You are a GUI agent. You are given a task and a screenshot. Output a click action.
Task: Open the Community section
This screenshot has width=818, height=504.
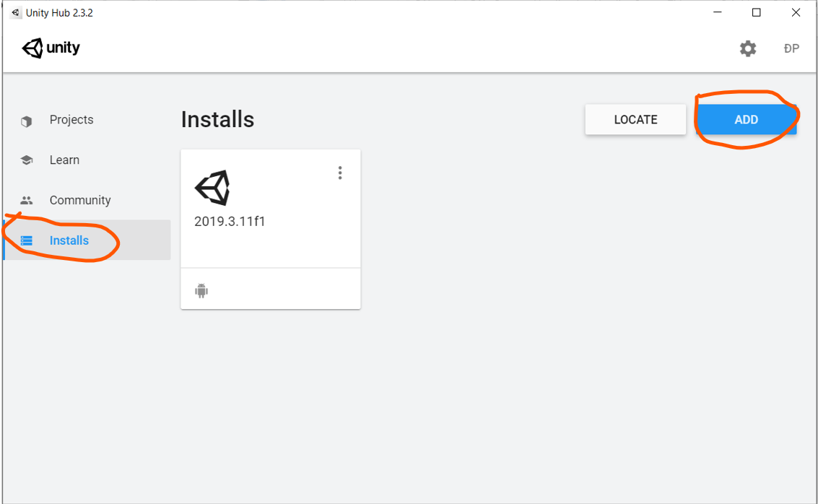click(x=80, y=200)
